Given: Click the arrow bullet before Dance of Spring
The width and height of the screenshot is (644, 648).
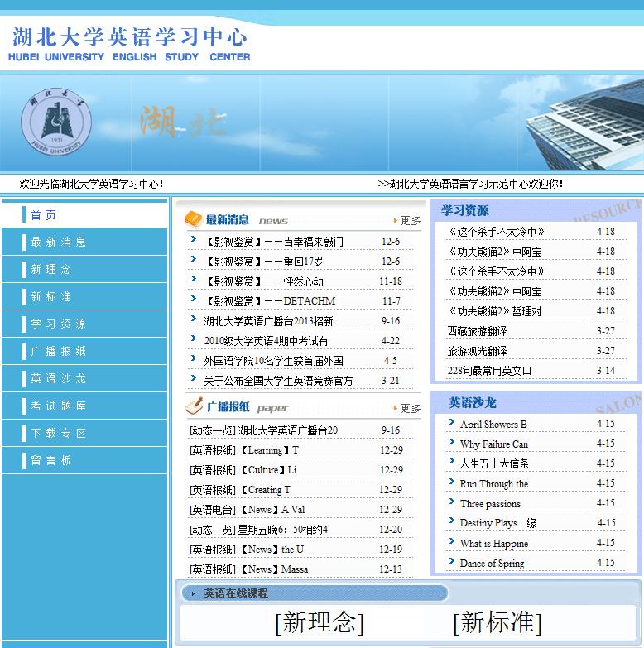Looking at the screenshot, I should [x=452, y=560].
